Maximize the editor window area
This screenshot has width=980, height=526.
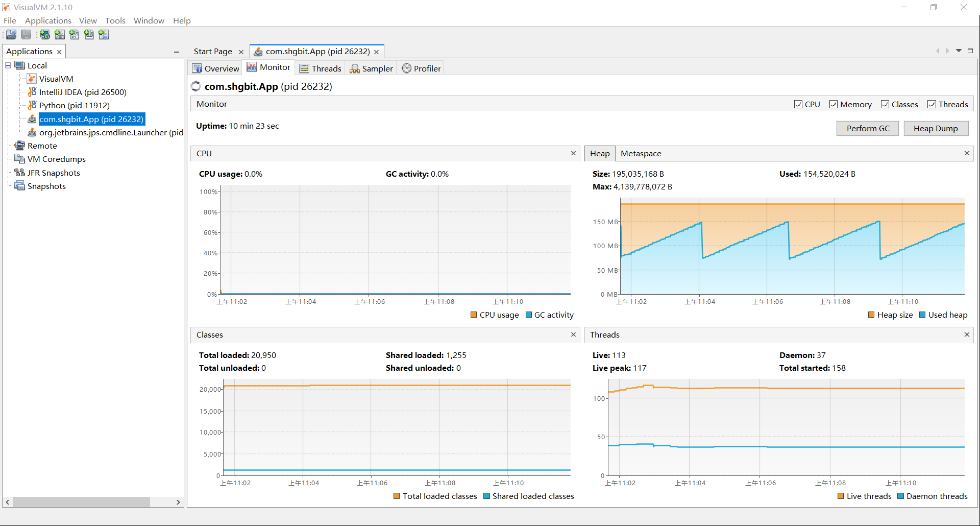point(970,51)
